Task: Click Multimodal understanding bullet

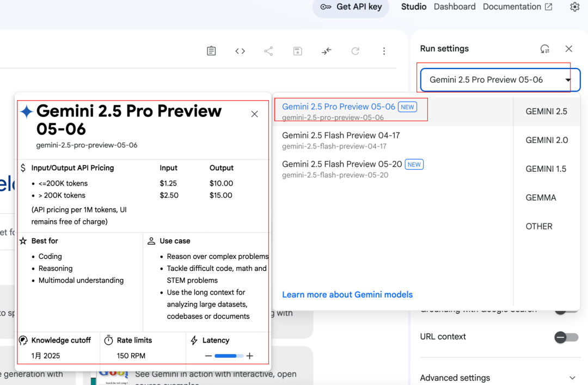Action: [81, 280]
